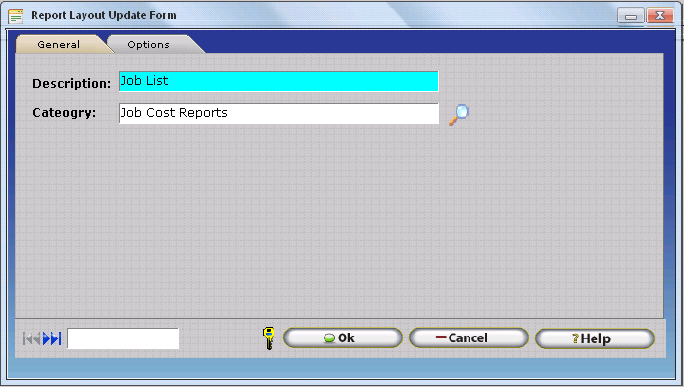Click the Category field with Job Cost Reports
The height and width of the screenshot is (387, 684).
pos(279,113)
